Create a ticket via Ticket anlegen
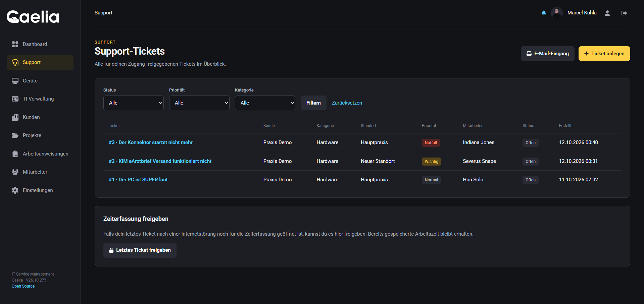Image resolution: width=644 pixels, height=304 pixels. coord(604,54)
